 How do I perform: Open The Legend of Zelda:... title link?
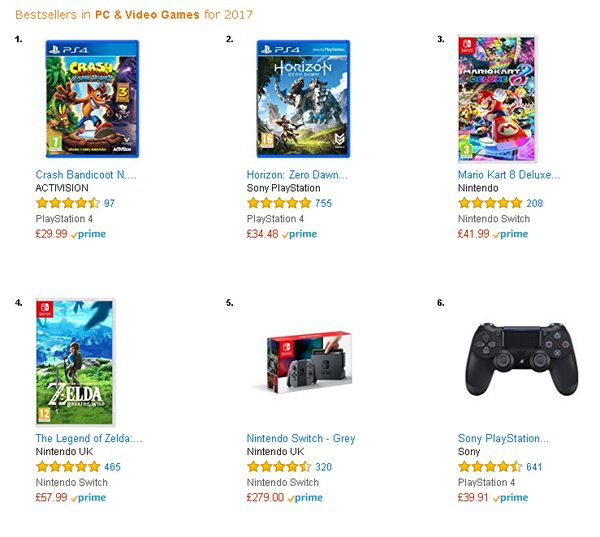tap(89, 438)
